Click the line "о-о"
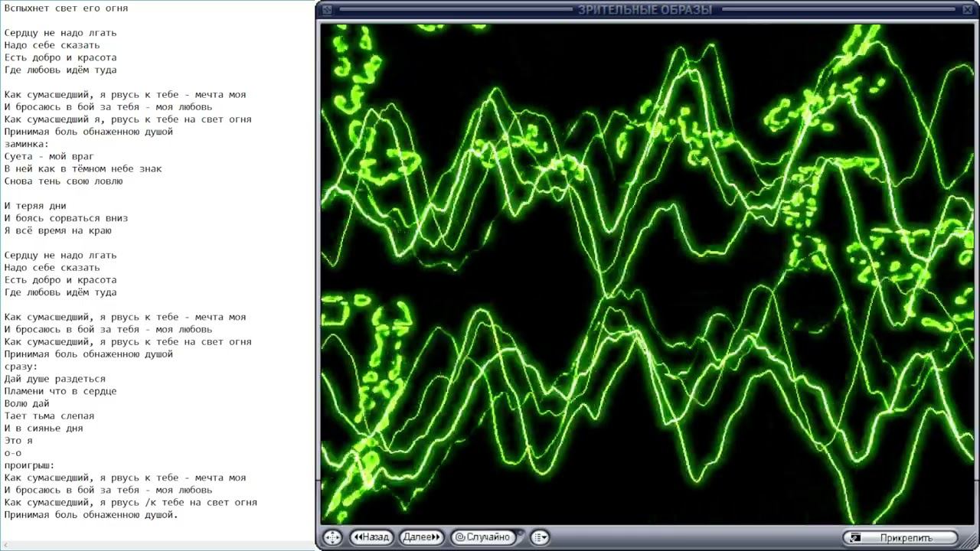The image size is (980, 551). click(x=13, y=453)
